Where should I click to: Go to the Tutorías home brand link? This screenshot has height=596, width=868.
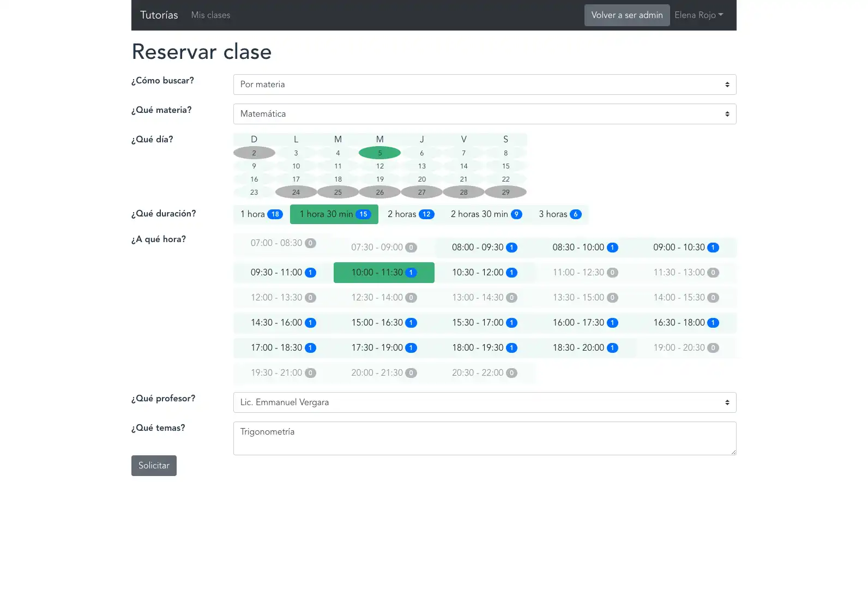coord(159,15)
